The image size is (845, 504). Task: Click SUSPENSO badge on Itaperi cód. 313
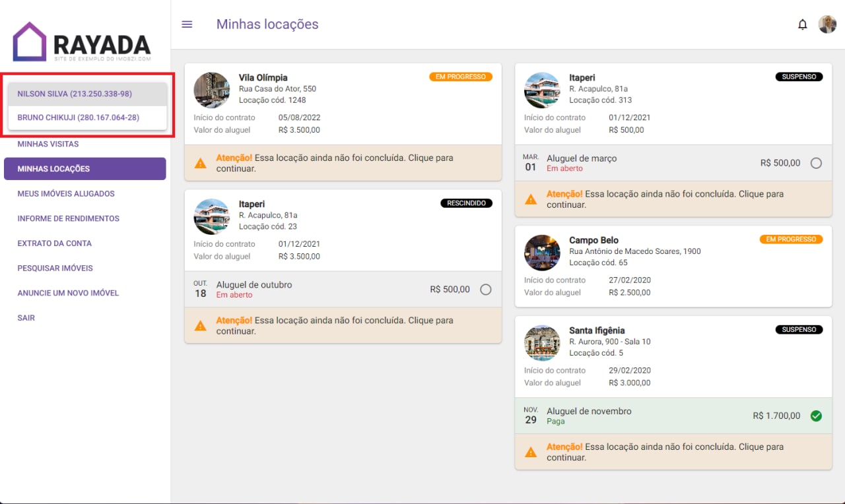click(x=799, y=77)
